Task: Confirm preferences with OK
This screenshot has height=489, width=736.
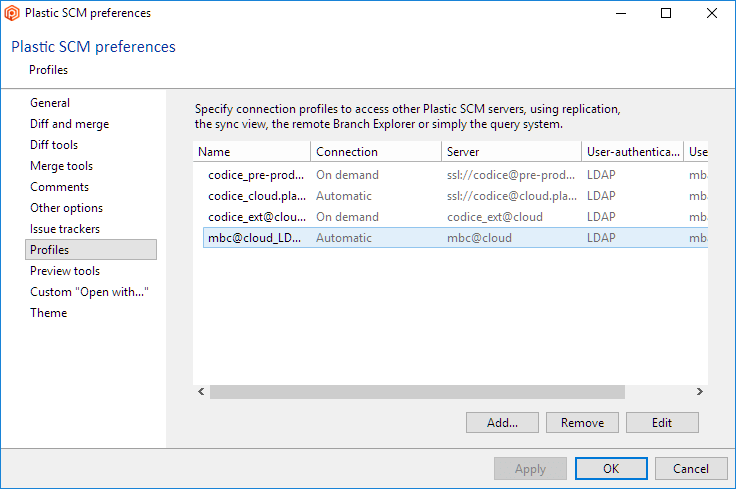Action: click(x=611, y=468)
